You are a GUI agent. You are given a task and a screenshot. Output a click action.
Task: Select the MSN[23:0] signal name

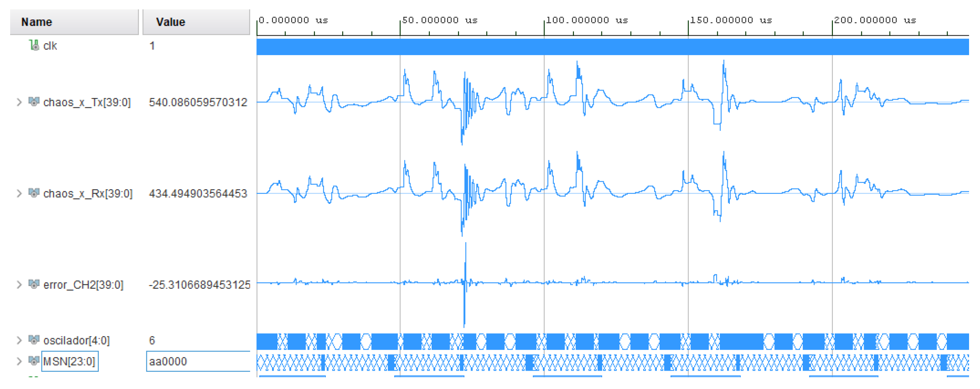click(69, 361)
